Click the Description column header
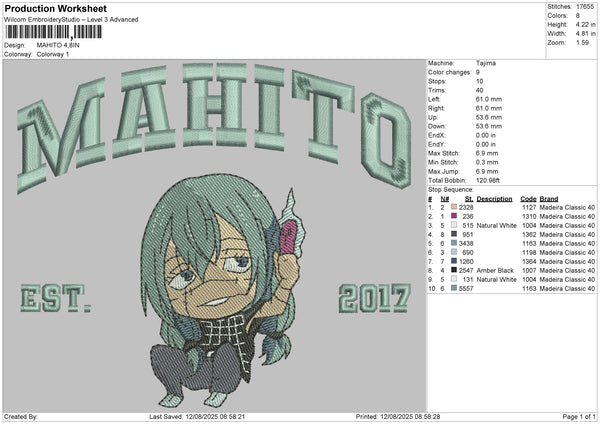 497,199
